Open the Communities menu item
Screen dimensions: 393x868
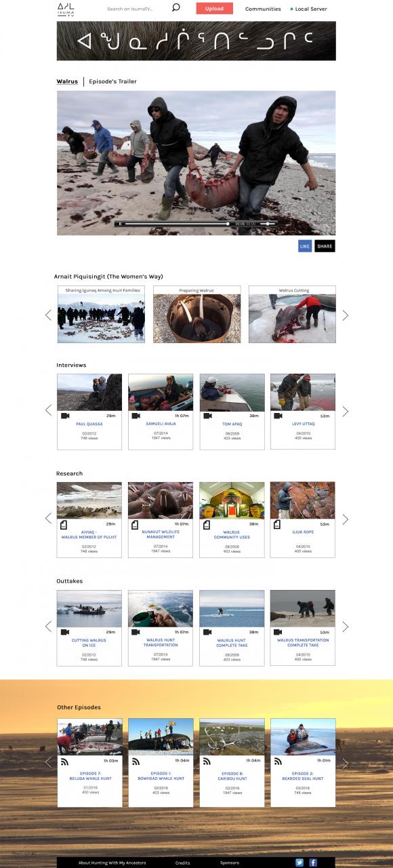[x=263, y=9]
